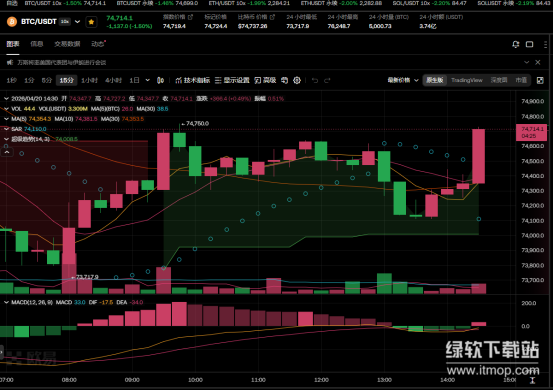Collapse the 超级趋势 indicator row chevron
The height and width of the screenshot is (390, 554).
[6, 139]
